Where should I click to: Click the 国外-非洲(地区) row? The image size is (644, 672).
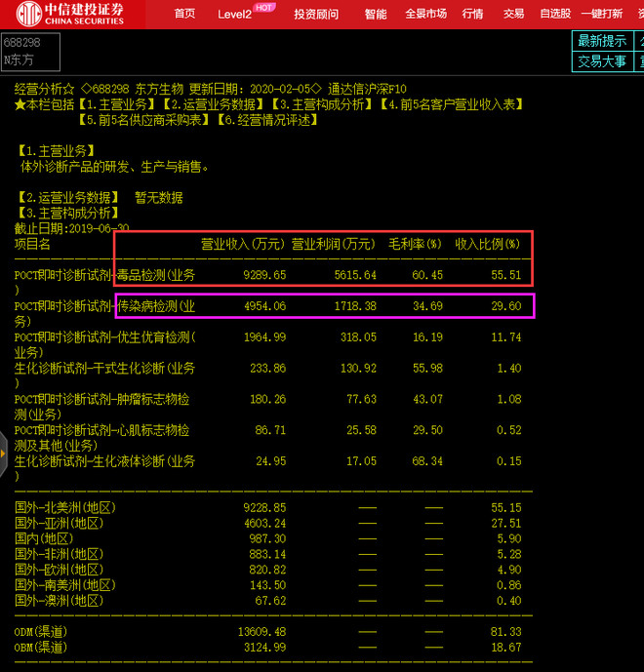coord(268,554)
